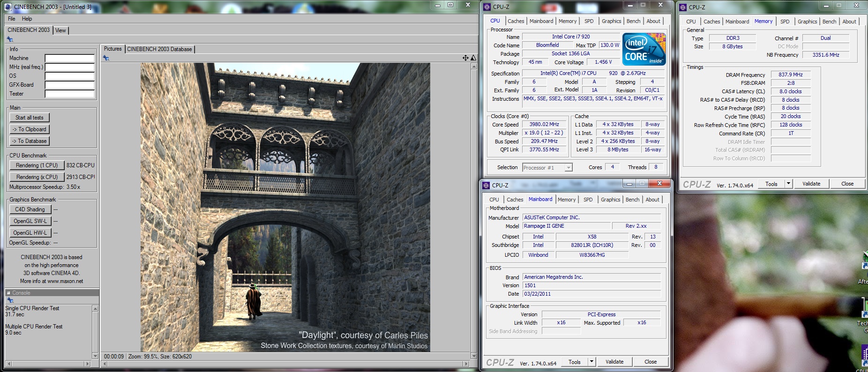Open the Selection Processor #1 dropdown

click(x=569, y=167)
